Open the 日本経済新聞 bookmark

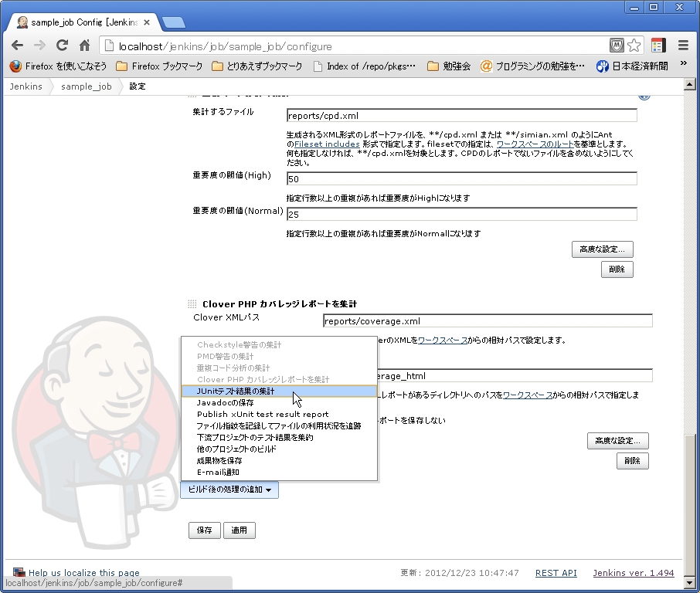click(x=632, y=66)
